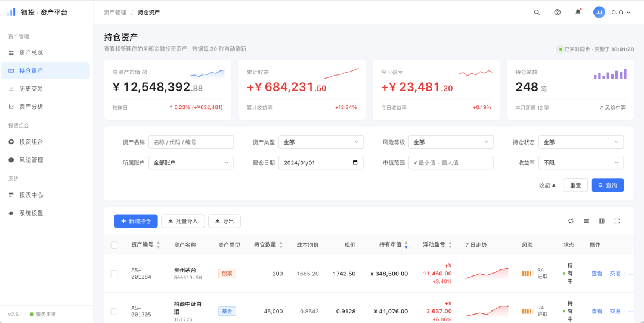Click the 7 日走势 chart for 贵州茅台
644x323 pixels.
[x=487, y=274]
